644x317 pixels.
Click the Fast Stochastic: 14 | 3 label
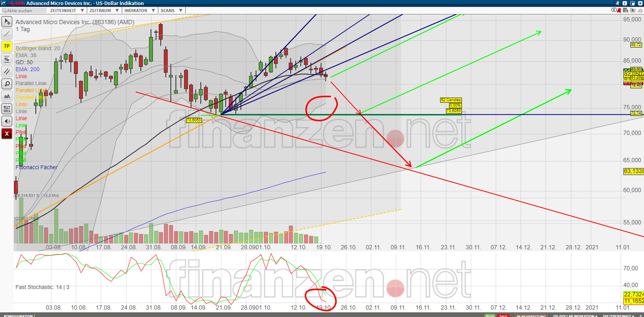click(x=42, y=287)
